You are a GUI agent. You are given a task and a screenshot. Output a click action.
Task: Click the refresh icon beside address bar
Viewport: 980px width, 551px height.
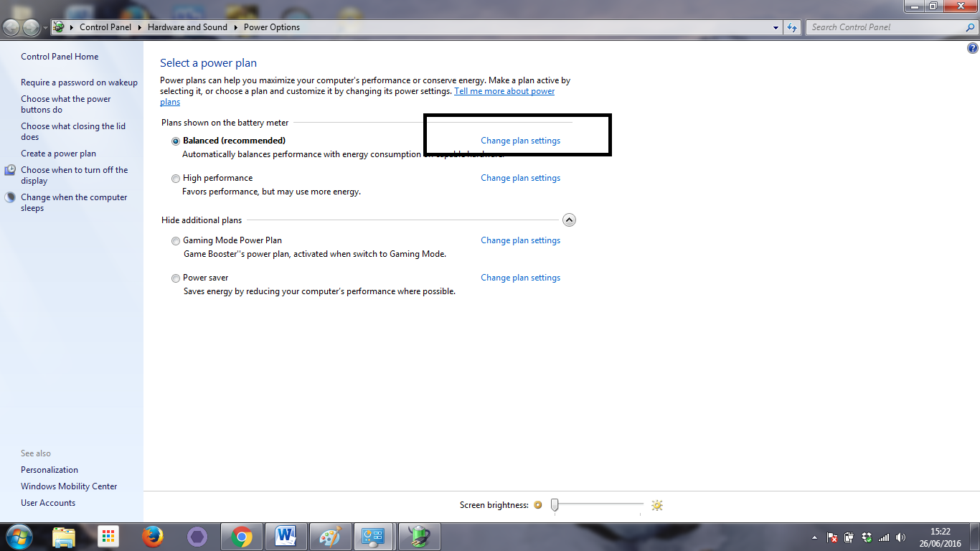pos(792,27)
